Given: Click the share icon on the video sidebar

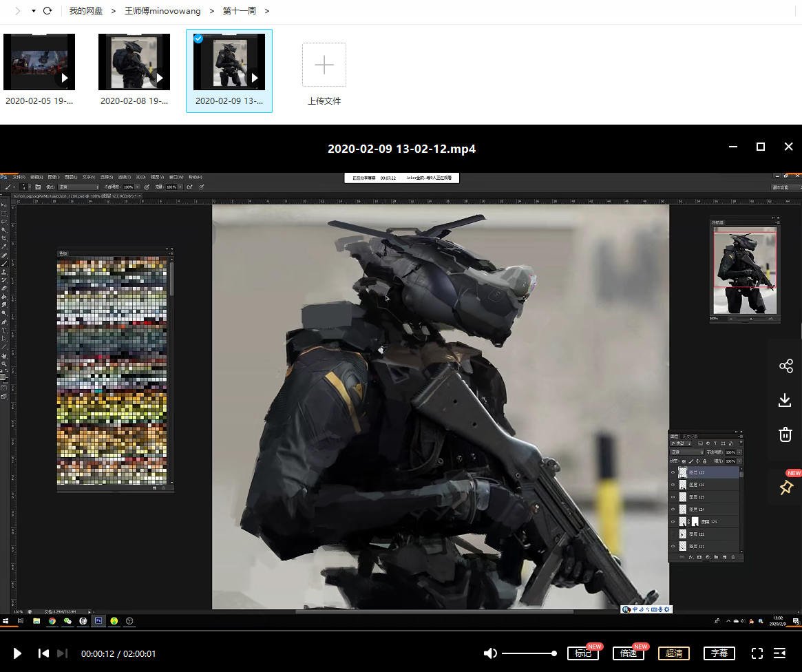Looking at the screenshot, I should pos(785,366).
